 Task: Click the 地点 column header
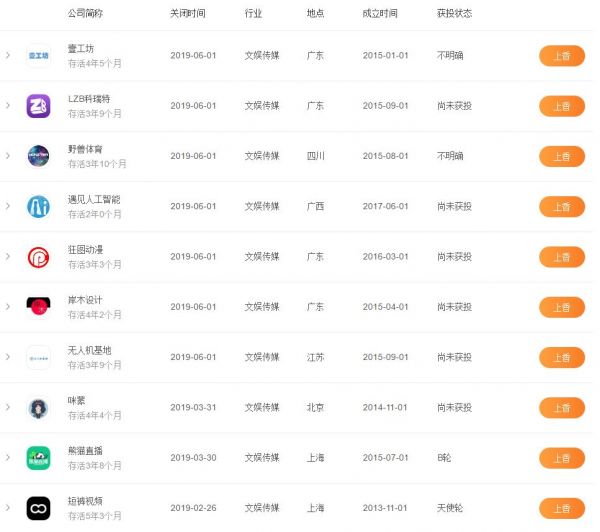tap(315, 13)
